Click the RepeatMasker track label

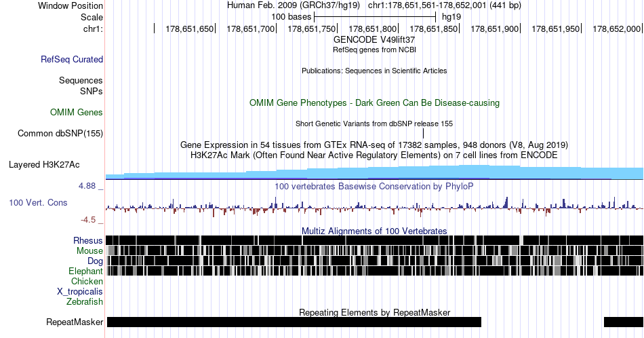point(75,322)
